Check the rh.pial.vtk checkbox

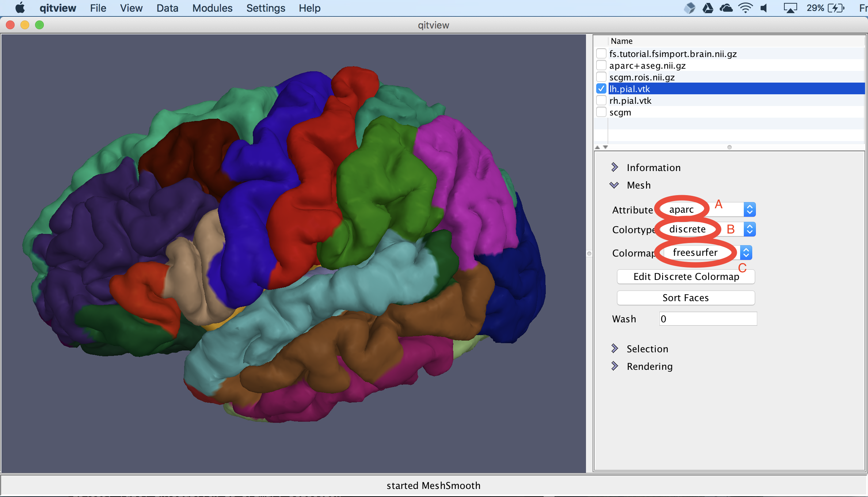click(x=601, y=100)
